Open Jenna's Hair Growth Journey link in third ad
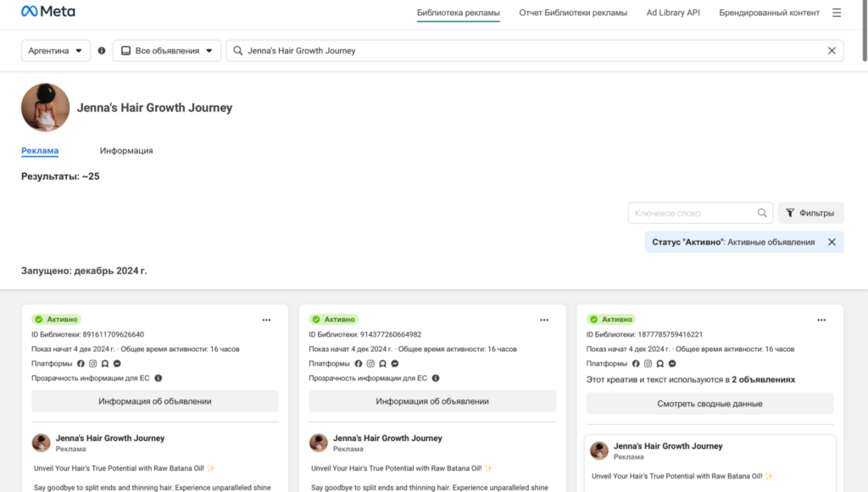868x492 pixels. tap(668, 446)
